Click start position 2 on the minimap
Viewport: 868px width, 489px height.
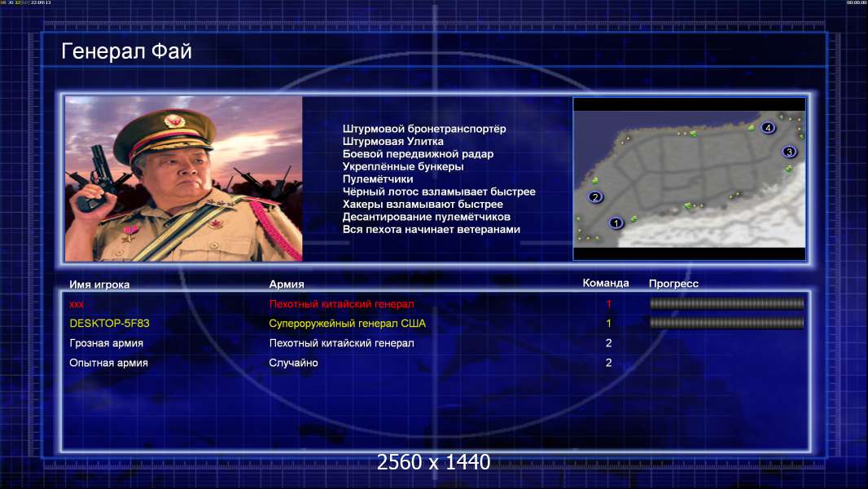pyautogui.click(x=595, y=196)
